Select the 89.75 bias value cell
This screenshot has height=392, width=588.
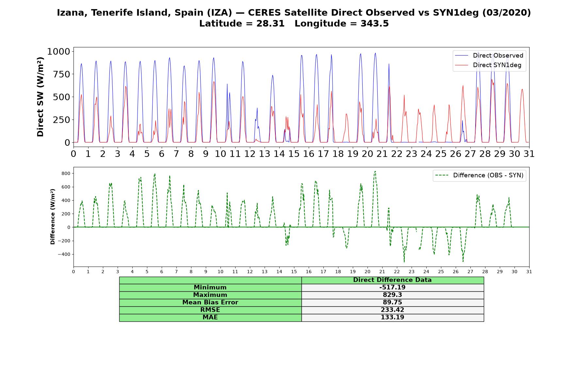pos(392,302)
